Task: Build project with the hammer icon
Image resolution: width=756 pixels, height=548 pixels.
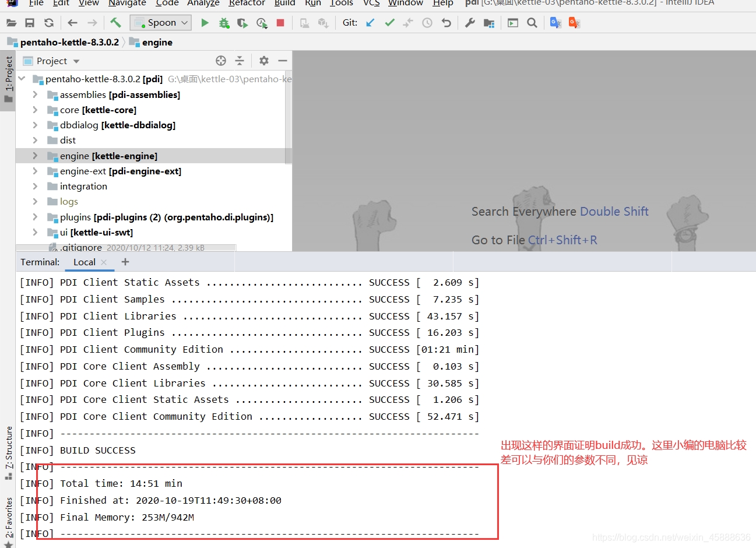Action: click(x=115, y=23)
